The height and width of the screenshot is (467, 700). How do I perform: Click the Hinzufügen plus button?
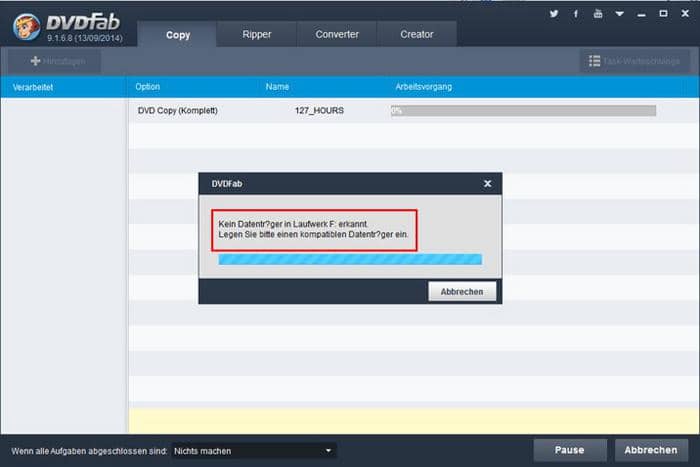pos(54,61)
